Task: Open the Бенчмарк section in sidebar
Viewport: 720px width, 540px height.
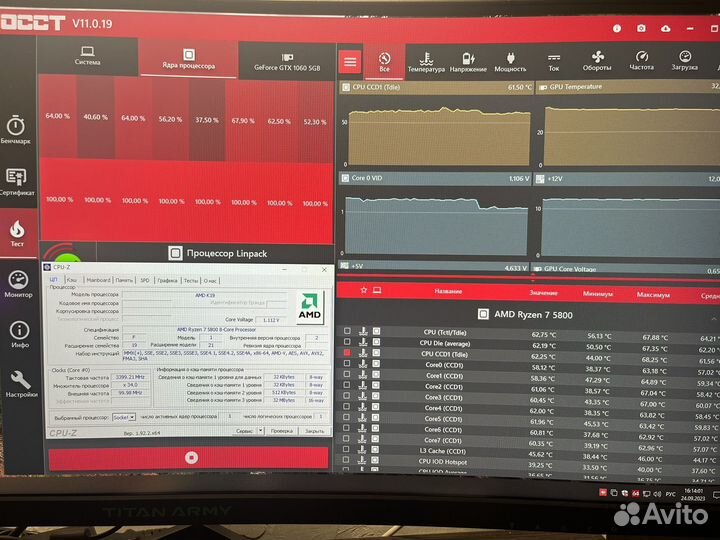Action: click(x=16, y=130)
